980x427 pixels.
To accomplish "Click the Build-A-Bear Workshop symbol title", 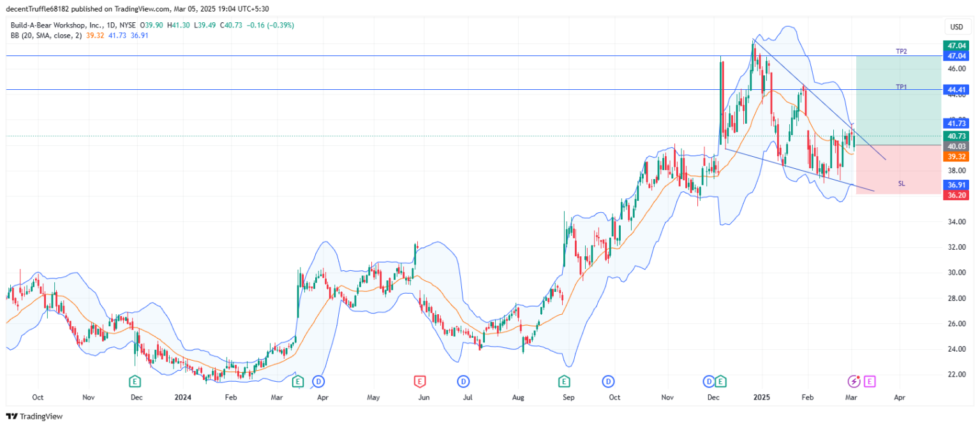I will (x=65, y=25).
